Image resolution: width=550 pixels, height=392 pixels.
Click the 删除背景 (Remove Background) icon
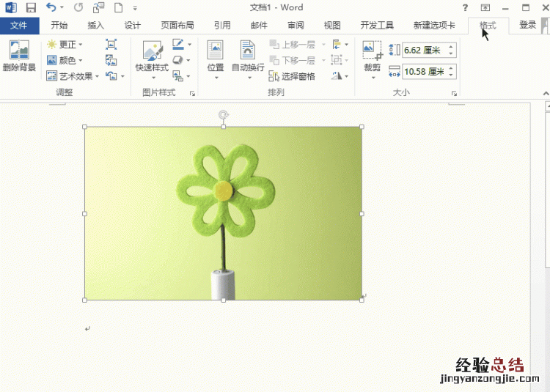point(19,57)
